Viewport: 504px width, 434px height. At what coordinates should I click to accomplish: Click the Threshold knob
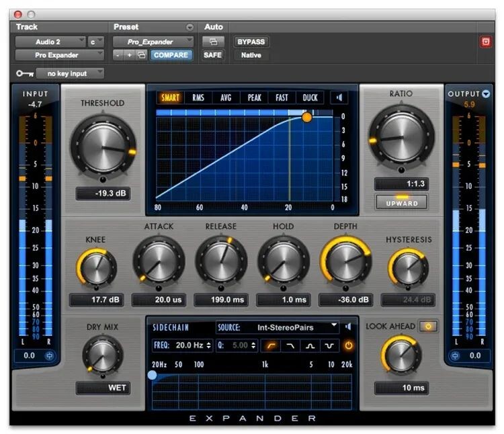[x=103, y=148]
